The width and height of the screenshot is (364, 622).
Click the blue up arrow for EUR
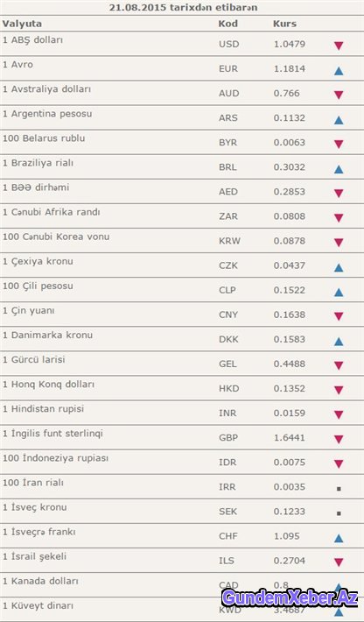(x=339, y=71)
